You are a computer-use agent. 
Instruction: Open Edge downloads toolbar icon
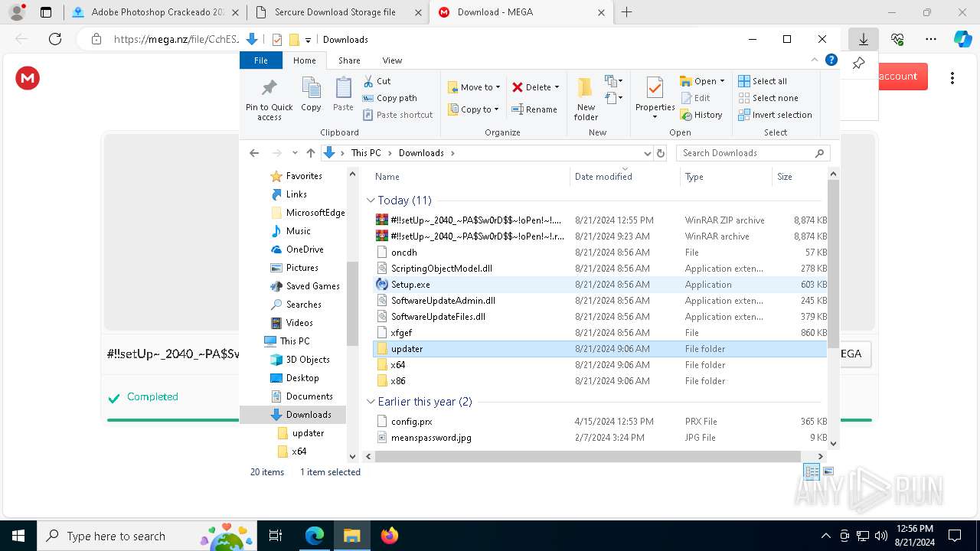(863, 39)
